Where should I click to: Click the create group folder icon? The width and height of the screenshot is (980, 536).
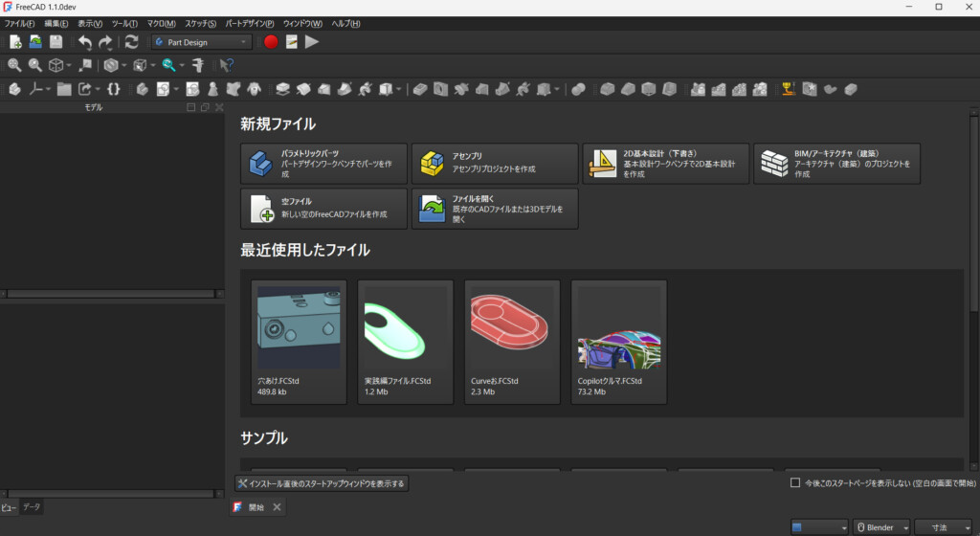(x=64, y=89)
